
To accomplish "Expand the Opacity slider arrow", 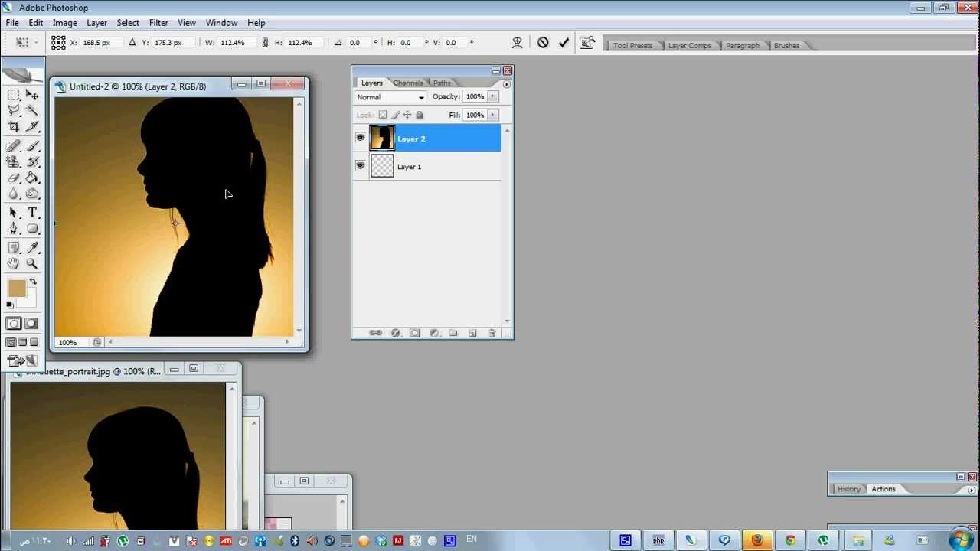I will 493,96.
